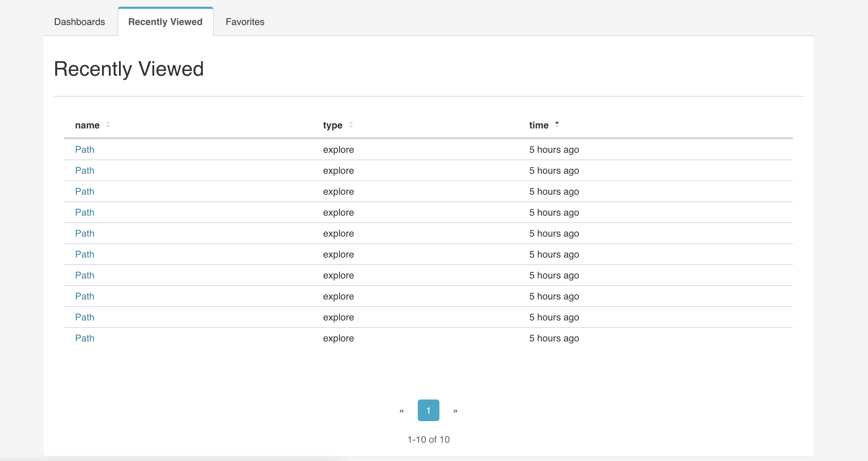Image resolution: width=868 pixels, height=461 pixels.
Task: Open the ninth Path link
Action: (85, 317)
